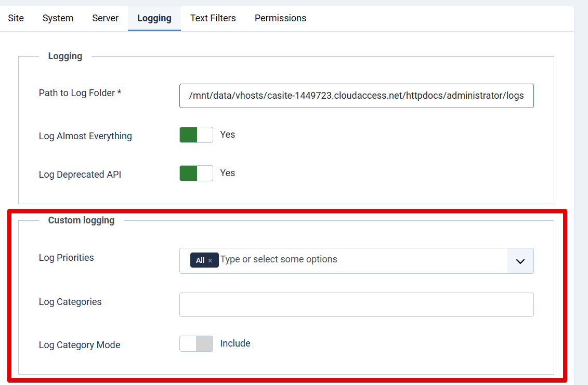Click the Log Category Mode label

click(80, 345)
